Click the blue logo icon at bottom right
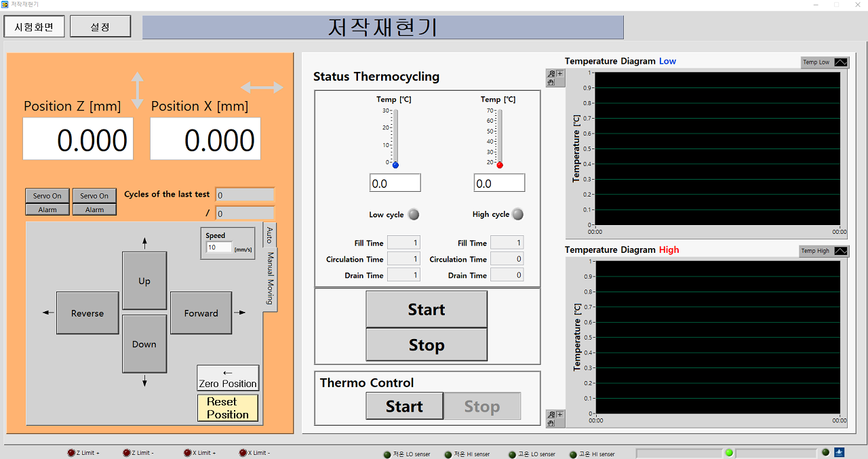Viewport: 868px width, 459px height. click(839, 452)
